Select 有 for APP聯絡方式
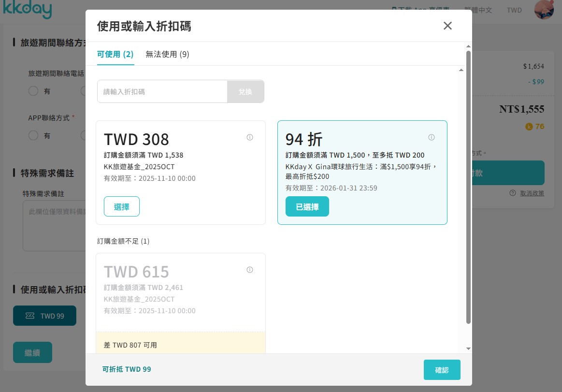Screen dimensions: 562x392 [33, 135]
